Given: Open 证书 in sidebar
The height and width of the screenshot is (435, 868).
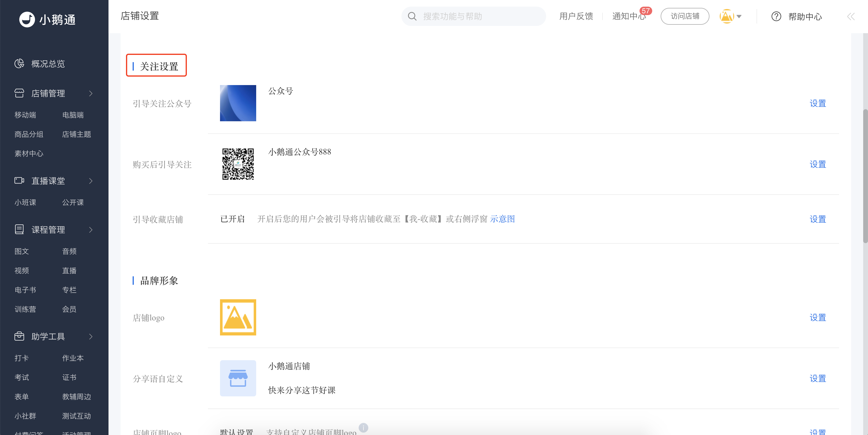Looking at the screenshot, I should 69,377.
